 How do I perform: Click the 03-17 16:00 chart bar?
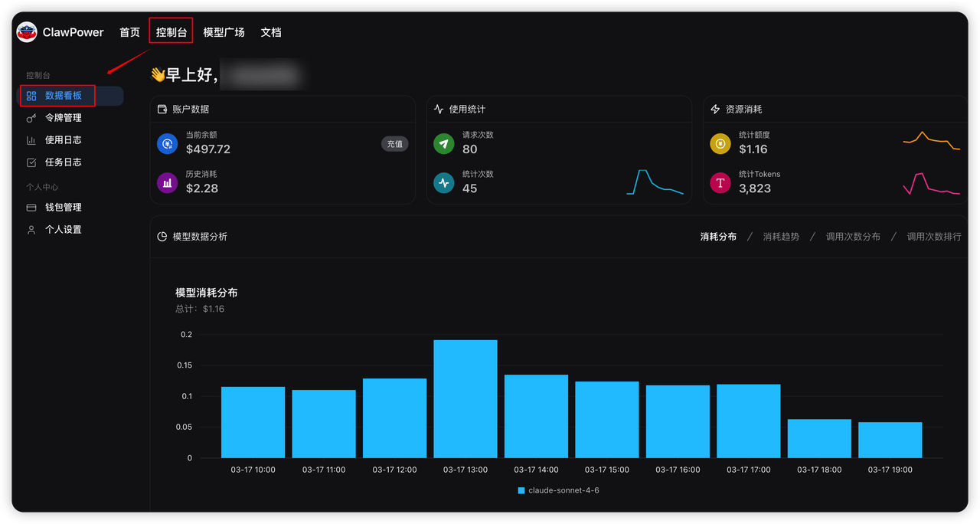click(678, 421)
